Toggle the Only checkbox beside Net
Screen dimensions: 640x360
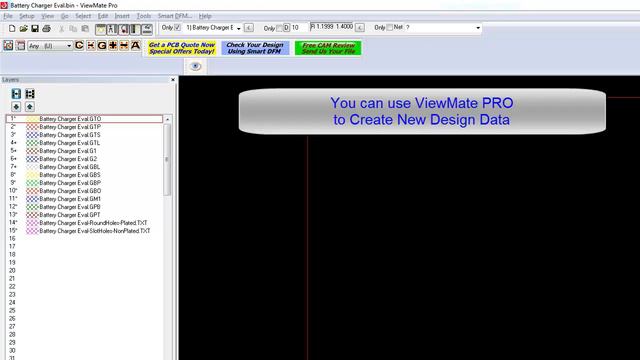tap(389, 27)
